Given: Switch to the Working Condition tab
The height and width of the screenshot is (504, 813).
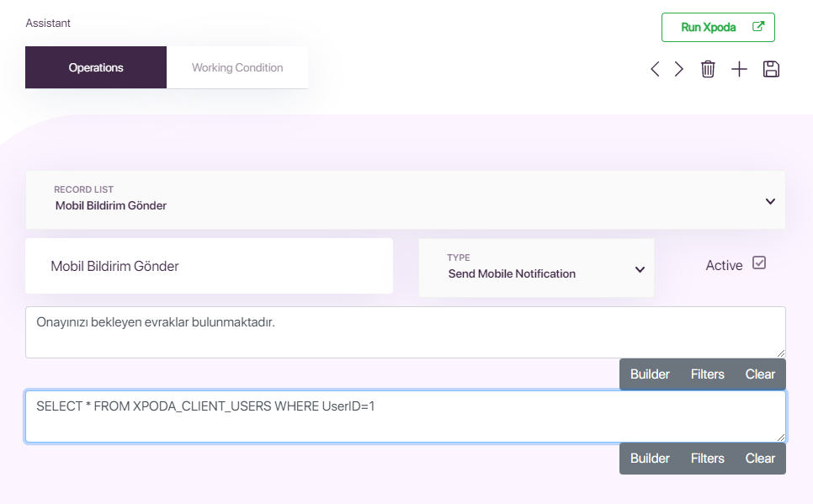Looking at the screenshot, I should (x=237, y=67).
